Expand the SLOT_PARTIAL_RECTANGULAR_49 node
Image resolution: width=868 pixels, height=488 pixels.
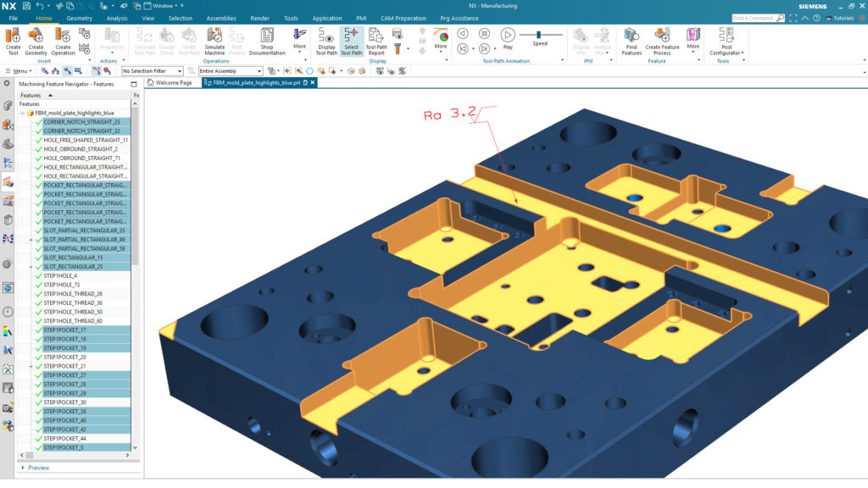[x=31, y=240]
